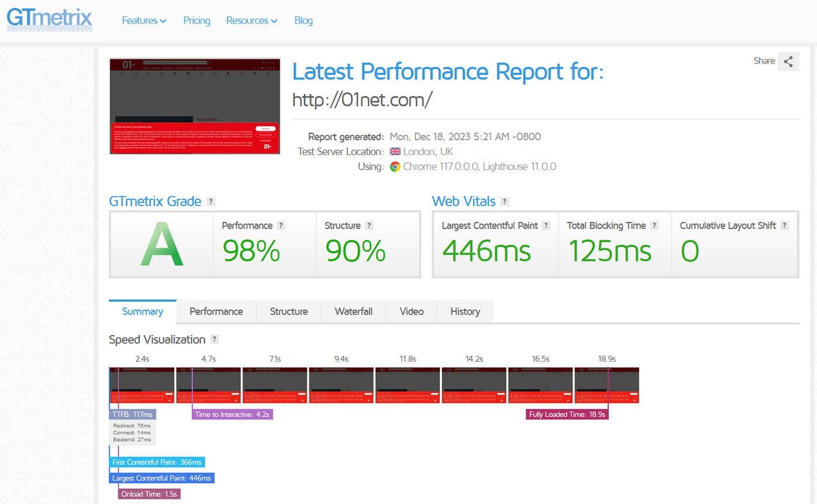Screen dimensions: 817x504
Task: Click the 4.7s filmstrip frame
Action: click(x=208, y=385)
